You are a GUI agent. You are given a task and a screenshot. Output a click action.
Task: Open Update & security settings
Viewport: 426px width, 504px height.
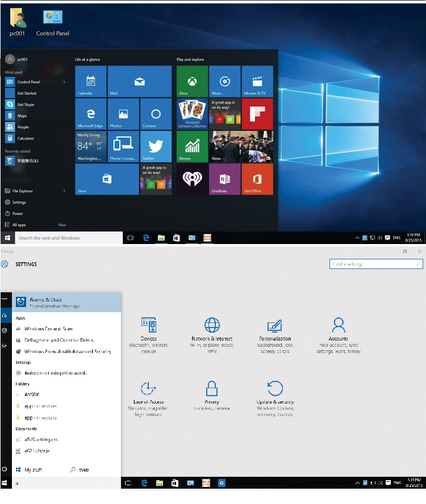[x=275, y=399]
